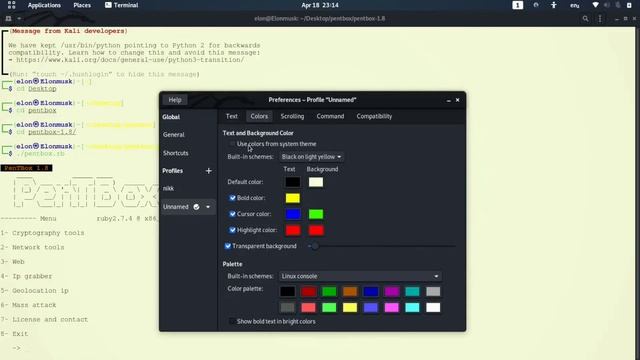Image resolution: width=640 pixels, height=360 pixels.
Task: Change the blue cursor text swatch
Action: click(293, 214)
